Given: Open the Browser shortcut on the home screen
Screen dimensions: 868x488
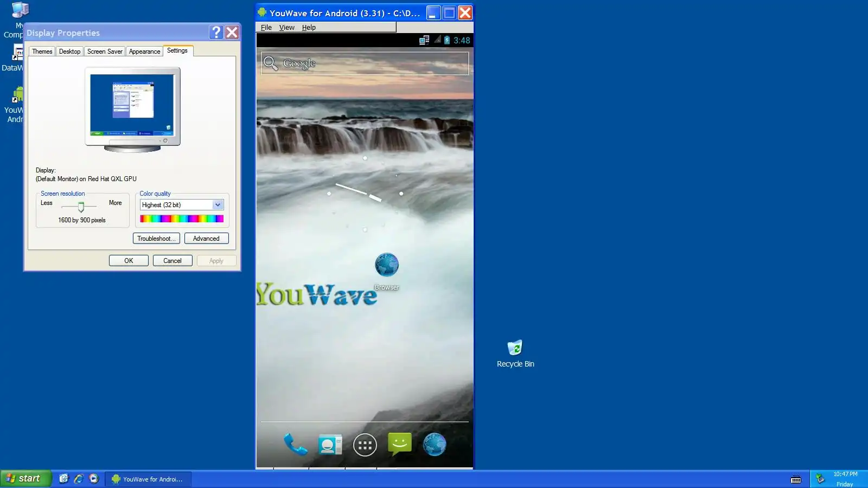Looking at the screenshot, I should tap(387, 271).
